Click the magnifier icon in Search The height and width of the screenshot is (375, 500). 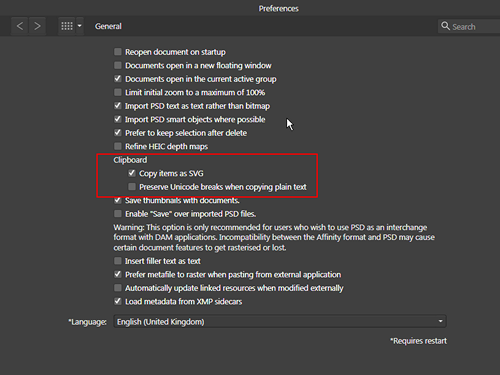click(445, 26)
